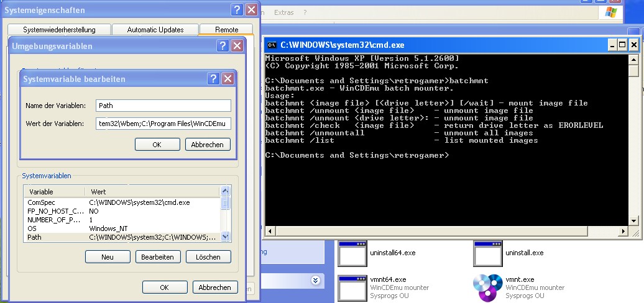Confirm OK in Umgebungsvariablen dialog
The width and height of the screenshot is (644, 303).
click(x=165, y=287)
